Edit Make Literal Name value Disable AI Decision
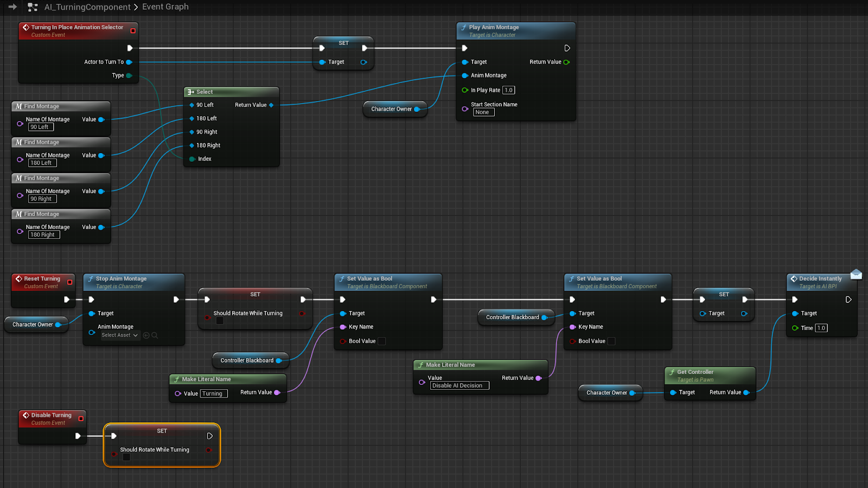The width and height of the screenshot is (868, 488). point(459,385)
